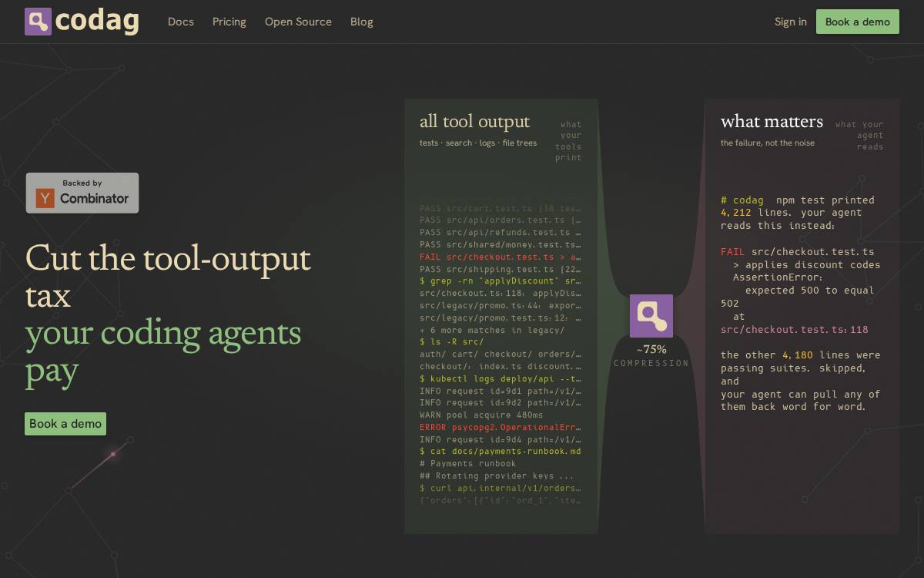Click the 'what your tools print' caption
The width and height of the screenshot is (924, 578).
[569, 141]
